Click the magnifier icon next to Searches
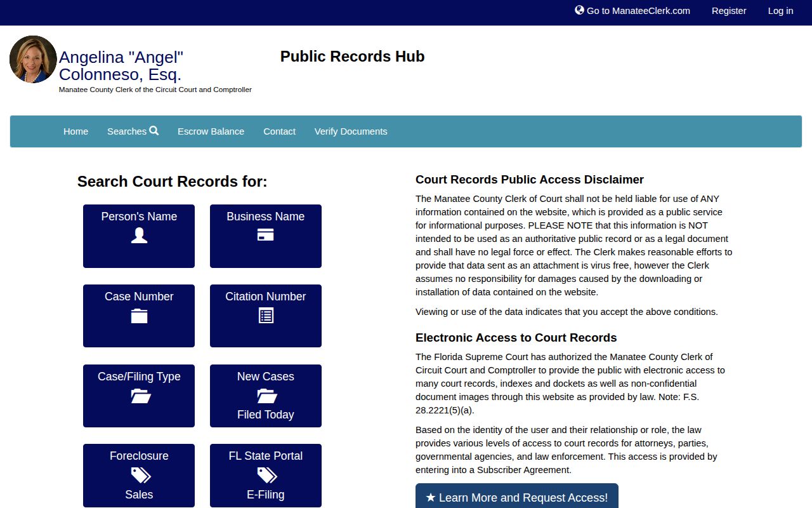The height and width of the screenshot is (508, 812). (154, 131)
